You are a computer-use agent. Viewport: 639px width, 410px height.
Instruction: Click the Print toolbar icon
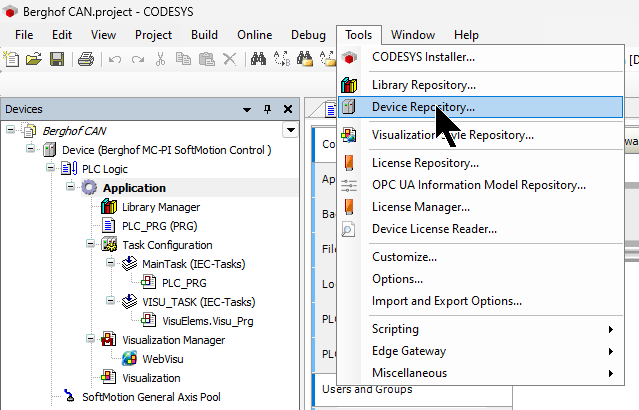coord(86,59)
